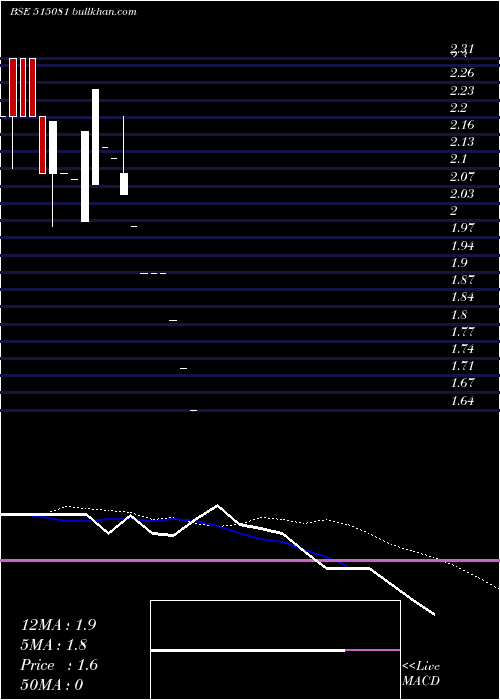The image size is (500, 700).
Task: Click the 2.03 price axis label
Action: (x=462, y=194)
